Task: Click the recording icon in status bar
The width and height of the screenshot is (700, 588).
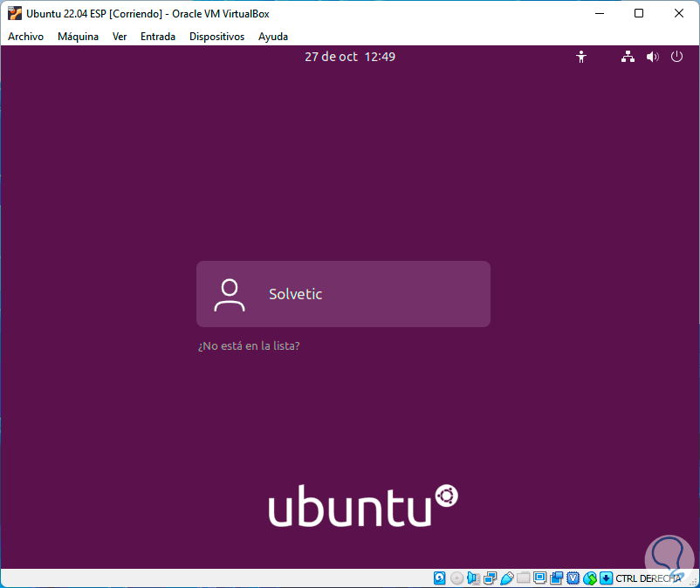Action: coord(556,578)
